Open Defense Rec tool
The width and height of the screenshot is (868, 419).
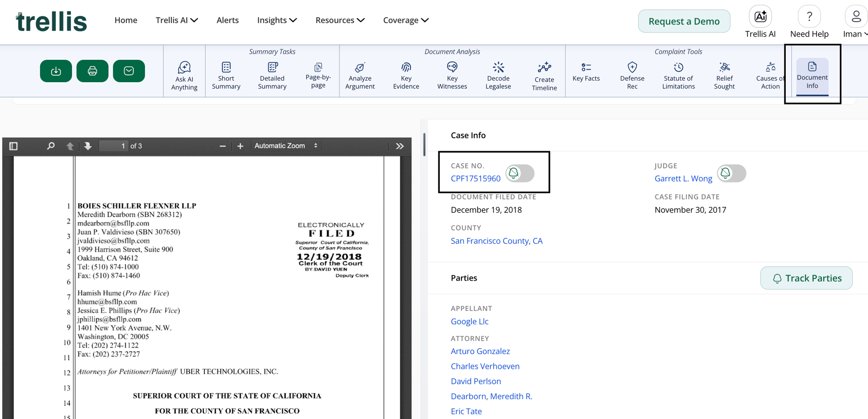632,75
